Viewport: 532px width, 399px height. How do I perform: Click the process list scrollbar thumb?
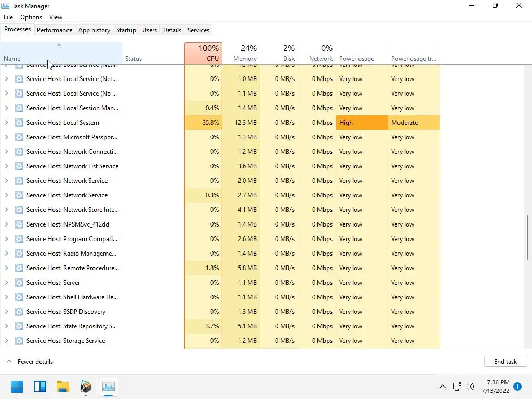528,237
